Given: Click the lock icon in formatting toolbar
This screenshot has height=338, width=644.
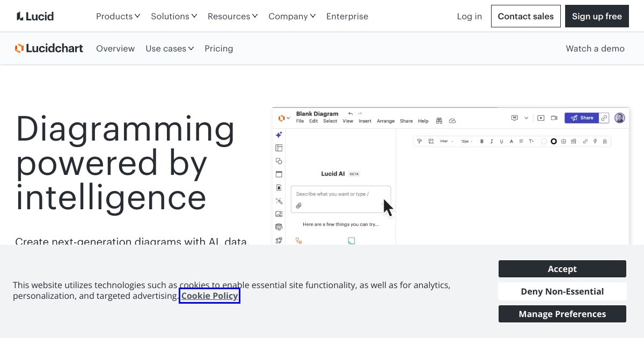Looking at the screenshot, I should 605,142.
